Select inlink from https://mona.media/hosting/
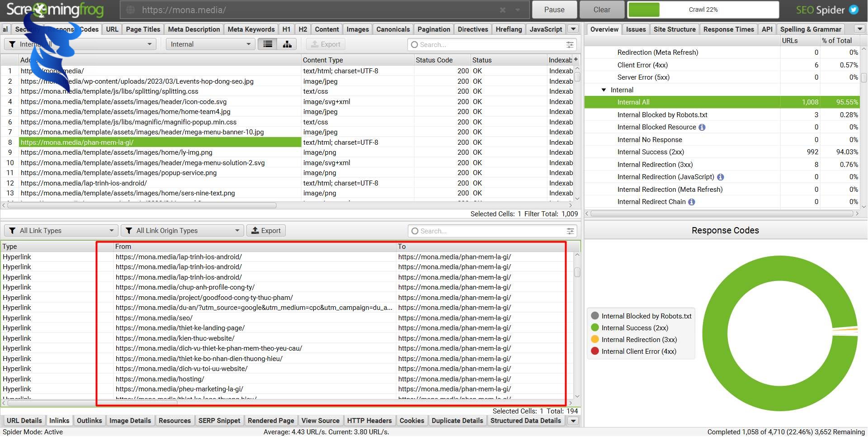The image size is (868, 437). pos(255,379)
